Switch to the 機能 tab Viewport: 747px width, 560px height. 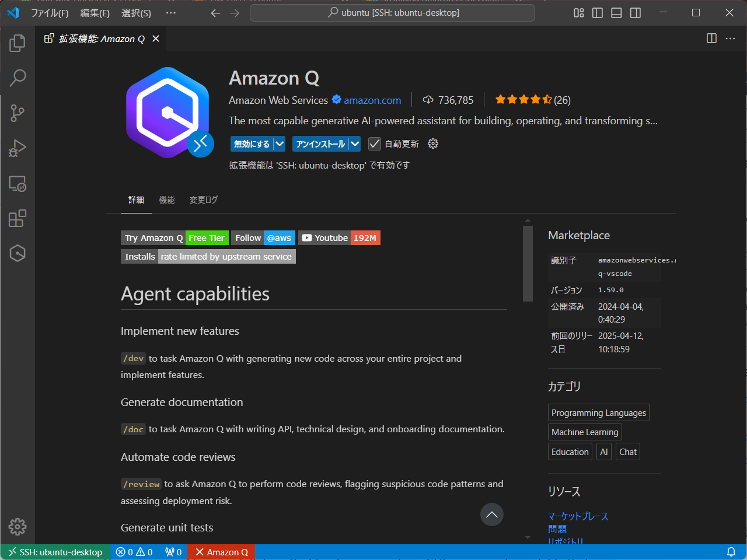coord(166,199)
